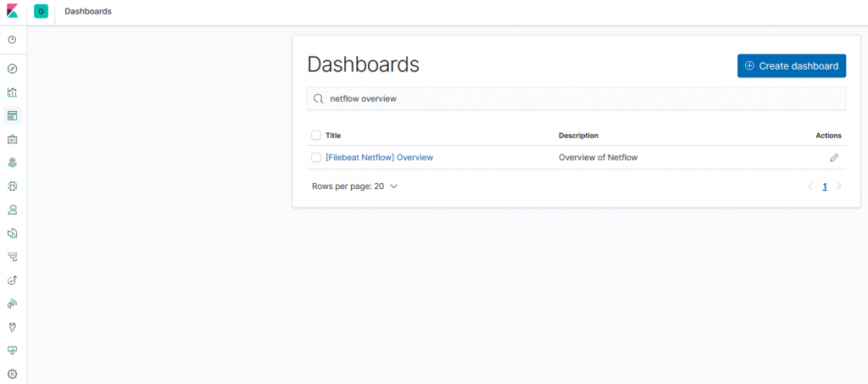Open Infrastructure metrics sidebar icon
Viewport: 868px width, 384px height.
click(12, 209)
